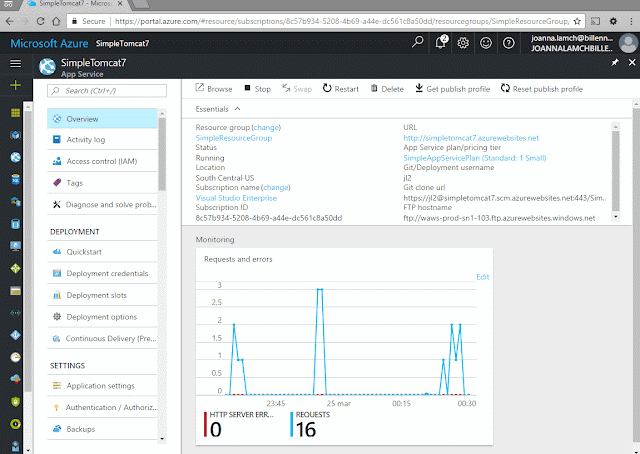640x454 pixels.
Task: Click the resource menu search field
Action: tap(107, 91)
